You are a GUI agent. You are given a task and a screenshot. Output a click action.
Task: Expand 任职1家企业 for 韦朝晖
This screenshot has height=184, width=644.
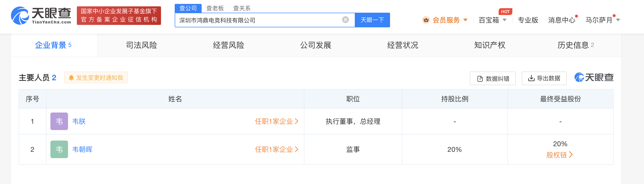[x=276, y=149]
